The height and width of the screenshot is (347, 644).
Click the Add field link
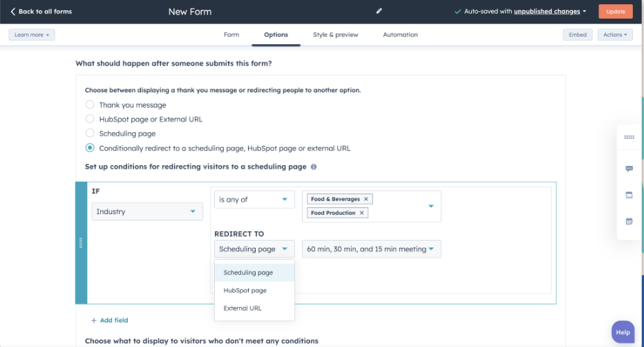coord(109,320)
